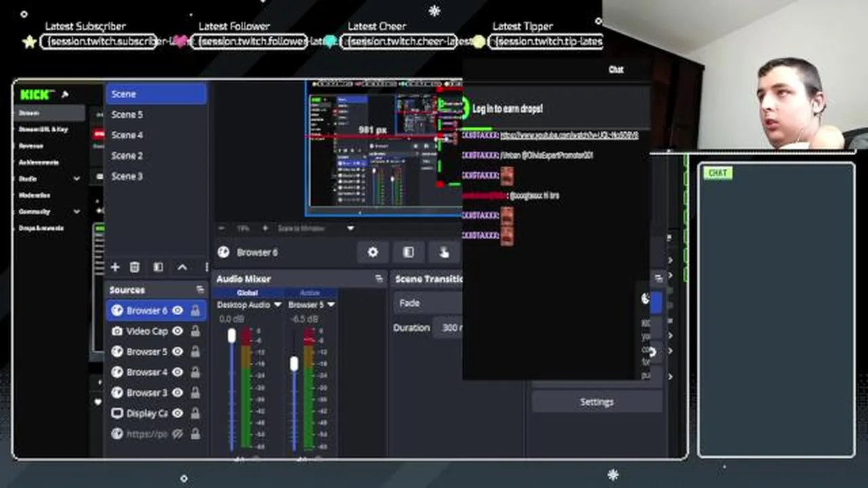The height and width of the screenshot is (488, 868).
Task: Hide the Browser 5 source
Action: (x=177, y=351)
